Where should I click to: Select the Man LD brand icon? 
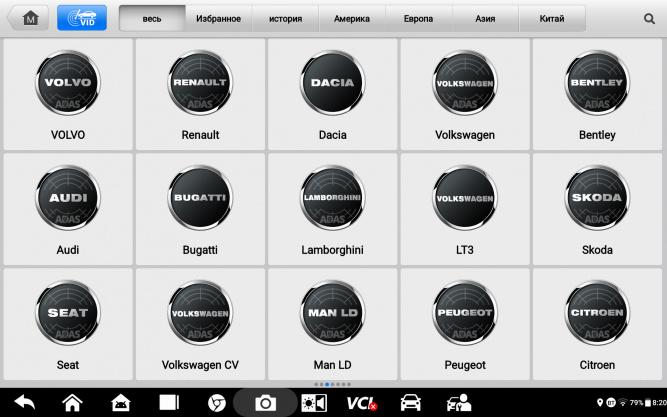[x=333, y=313]
